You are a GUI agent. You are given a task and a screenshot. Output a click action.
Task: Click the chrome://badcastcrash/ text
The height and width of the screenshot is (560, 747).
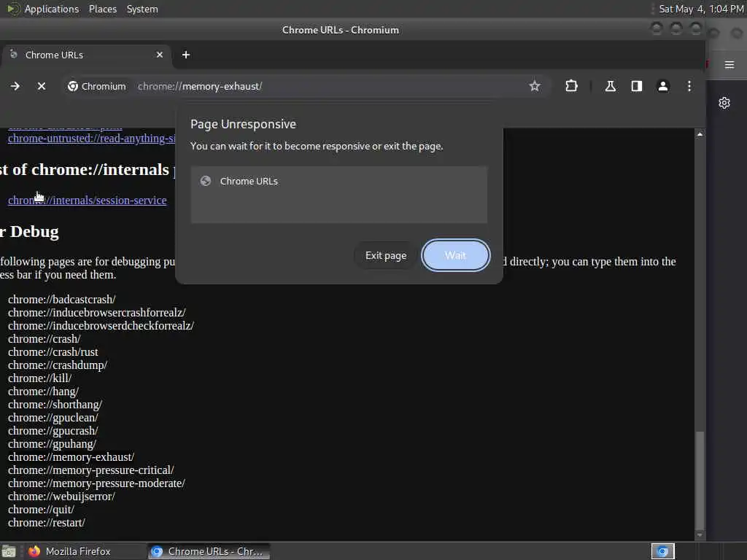[x=61, y=300]
